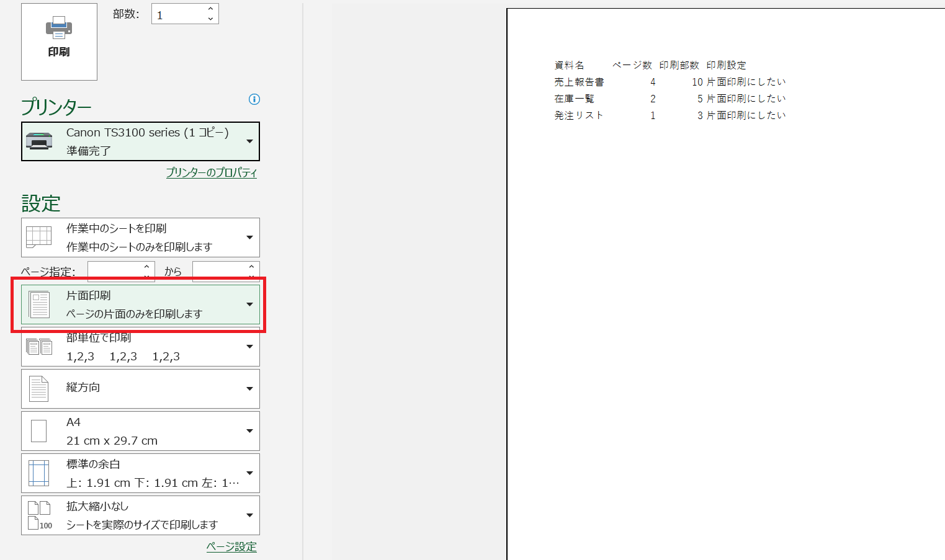Expand the 縦方向 orientation dropdown

pos(249,389)
